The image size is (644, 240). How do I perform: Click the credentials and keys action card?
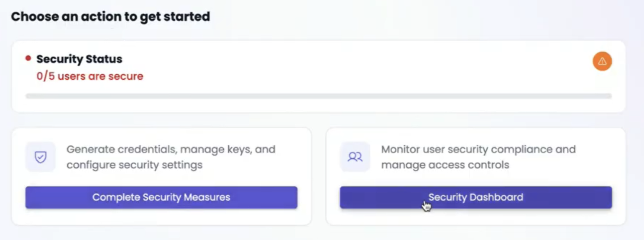pos(162,176)
